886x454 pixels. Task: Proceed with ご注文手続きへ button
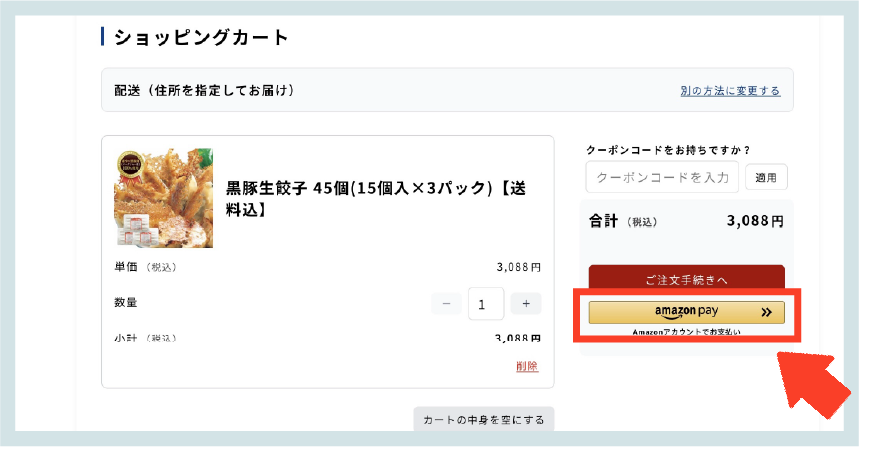[687, 279]
